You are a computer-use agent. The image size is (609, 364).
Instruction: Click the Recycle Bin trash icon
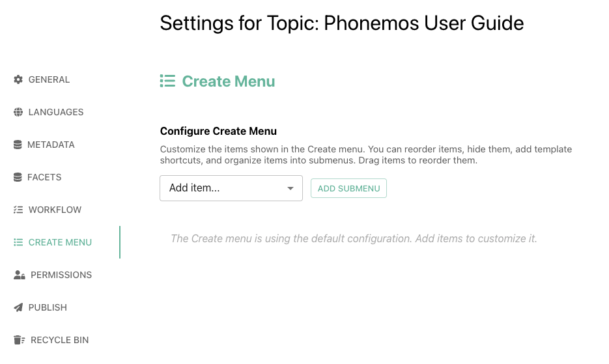(x=19, y=340)
